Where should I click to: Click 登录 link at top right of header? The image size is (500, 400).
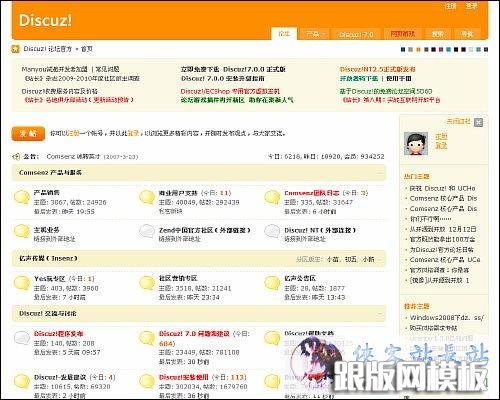472,6
